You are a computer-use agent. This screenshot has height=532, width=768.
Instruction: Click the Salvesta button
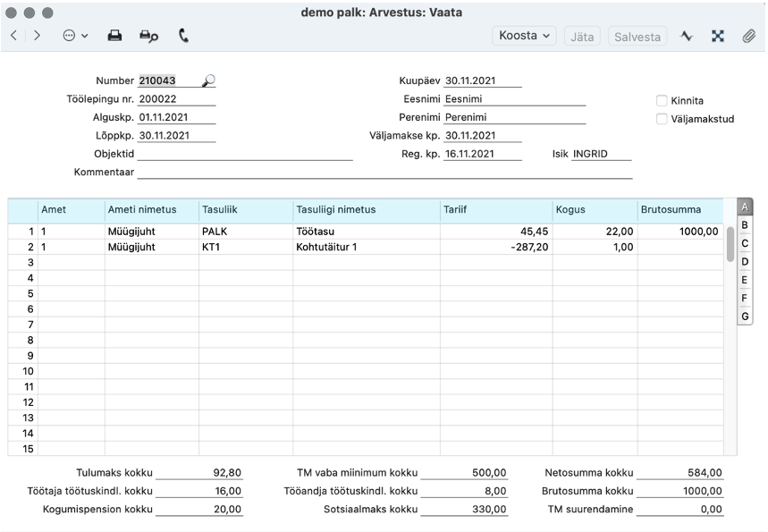point(637,37)
